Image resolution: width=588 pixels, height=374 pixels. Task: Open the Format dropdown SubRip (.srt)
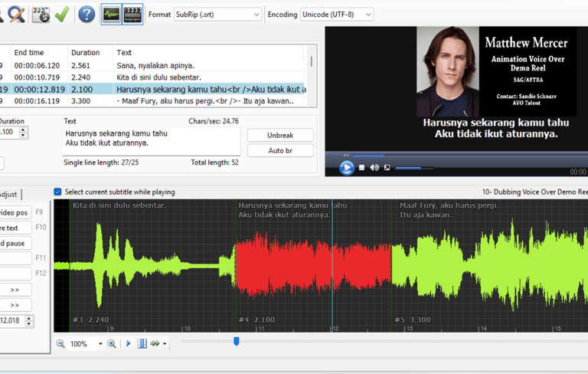[x=217, y=15]
